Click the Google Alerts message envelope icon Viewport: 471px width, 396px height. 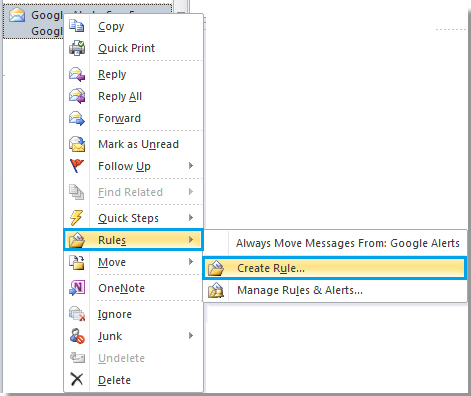[17, 15]
